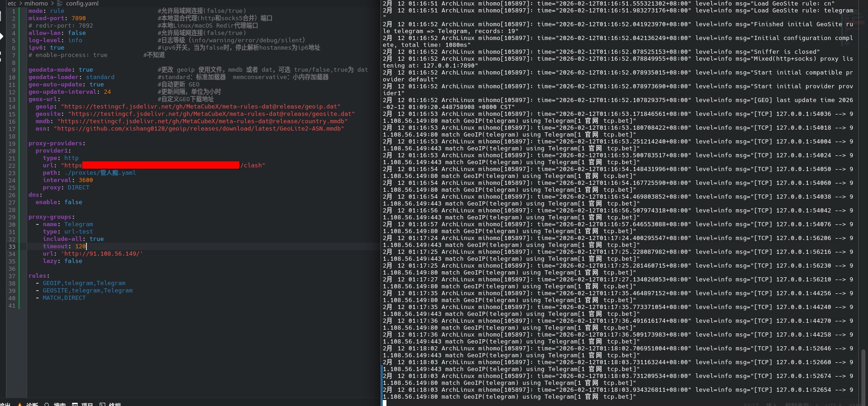Click the Project panel icon in bottom bar
The height and width of the screenshot is (406, 868).
pyautogui.click(x=75, y=404)
